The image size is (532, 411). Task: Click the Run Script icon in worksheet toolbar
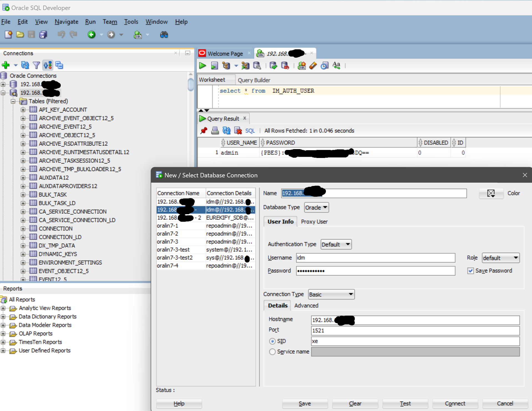click(214, 66)
